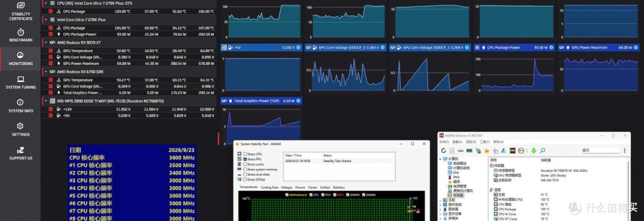Open the Settings gear section

click(20, 129)
